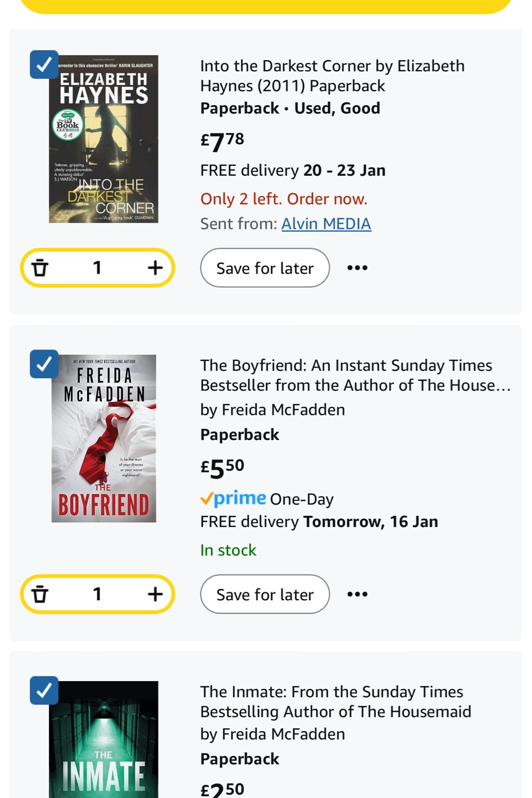Add one more copy of The Boyfriend

coord(155,595)
